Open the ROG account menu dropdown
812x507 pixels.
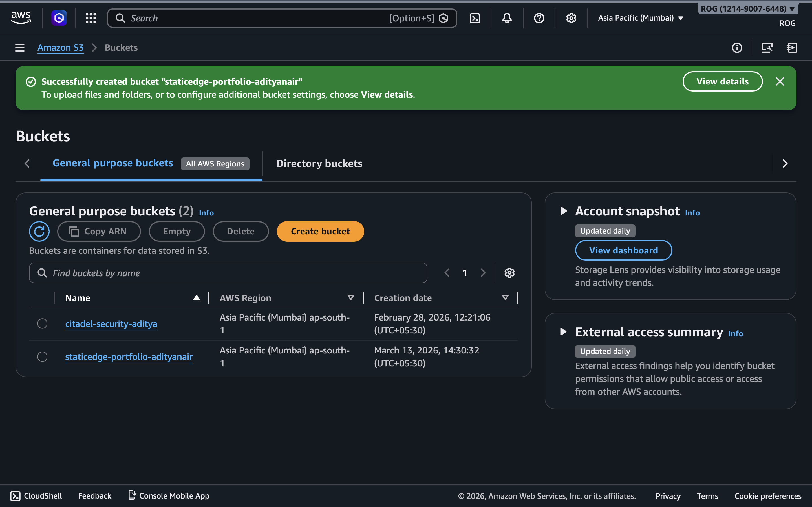coord(748,9)
